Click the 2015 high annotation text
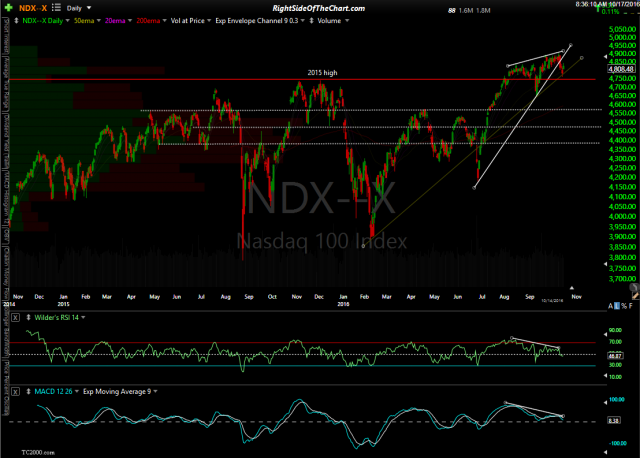This screenshot has height=458, width=640. coord(322,73)
